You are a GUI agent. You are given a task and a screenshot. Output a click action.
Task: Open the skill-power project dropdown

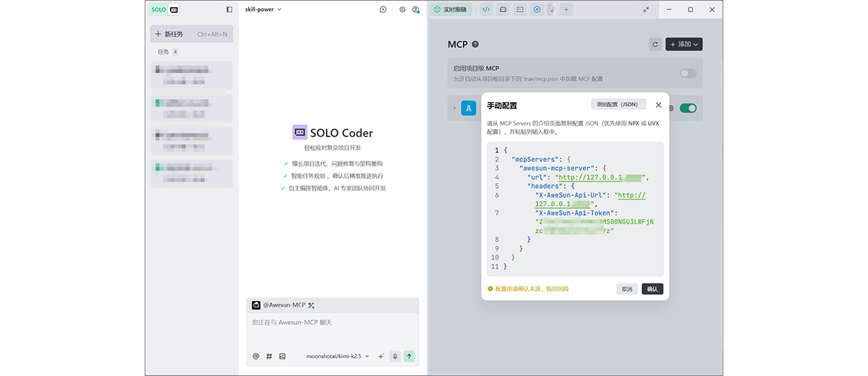(263, 9)
